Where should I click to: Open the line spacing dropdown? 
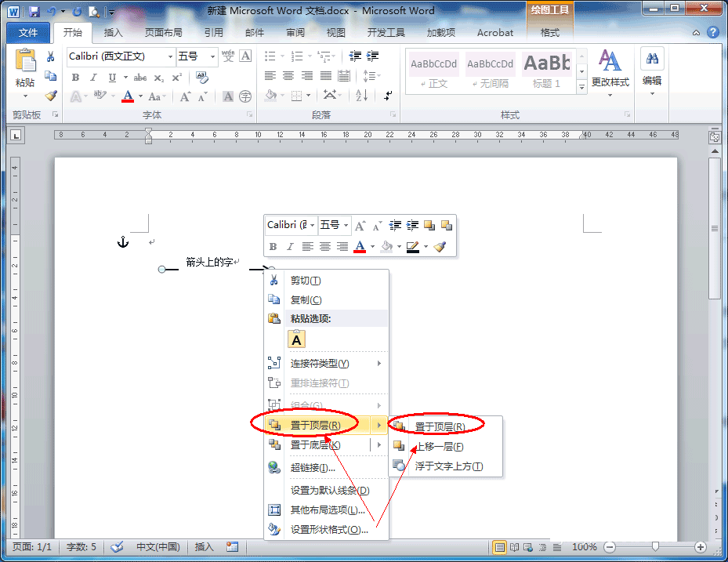tap(371, 76)
